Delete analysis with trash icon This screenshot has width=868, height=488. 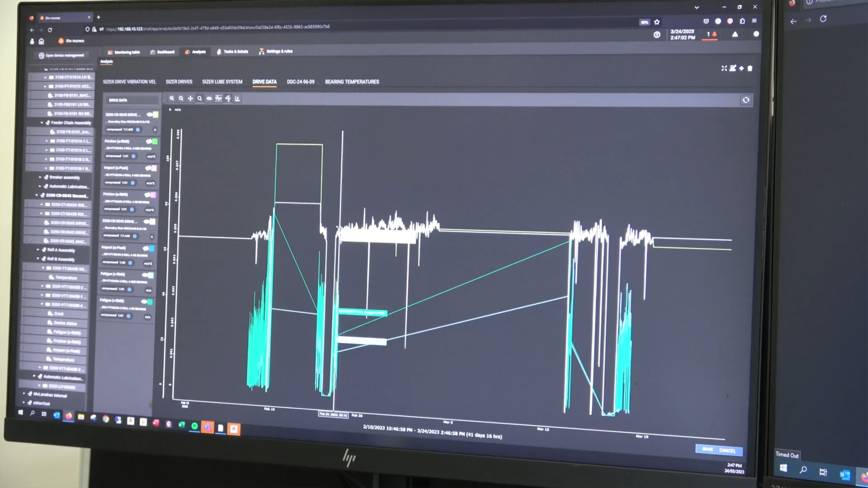[x=750, y=68]
